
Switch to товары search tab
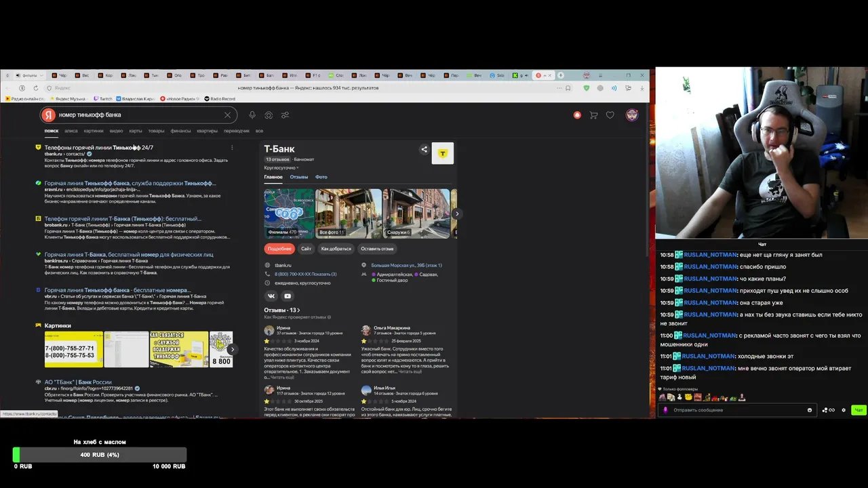[x=156, y=131]
